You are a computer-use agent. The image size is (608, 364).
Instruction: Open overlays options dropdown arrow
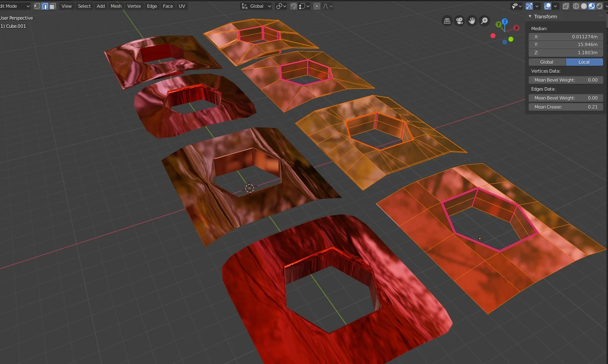[555, 6]
